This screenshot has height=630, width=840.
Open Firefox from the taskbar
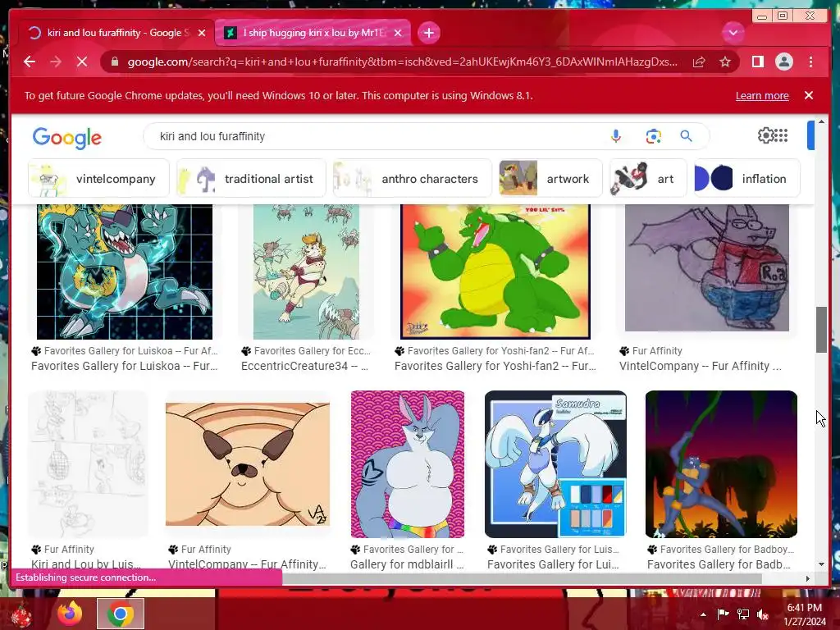point(70,614)
